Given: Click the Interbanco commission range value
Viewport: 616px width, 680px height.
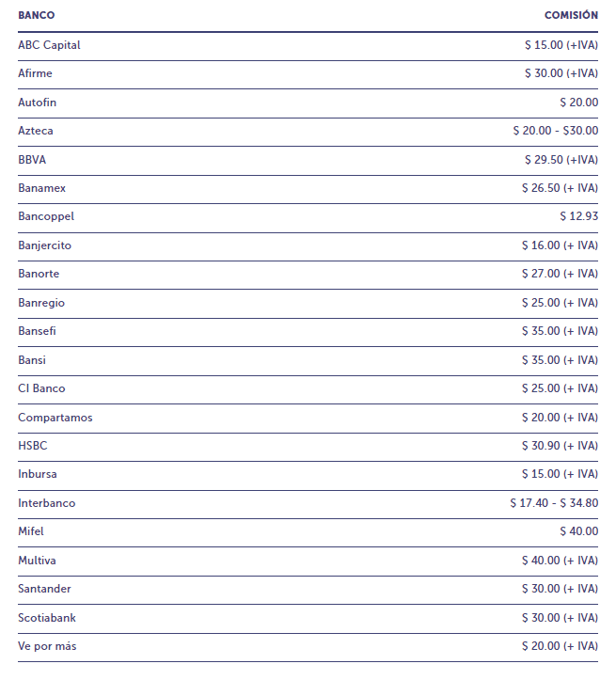Looking at the screenshot, I should click(x=554, y=503).
